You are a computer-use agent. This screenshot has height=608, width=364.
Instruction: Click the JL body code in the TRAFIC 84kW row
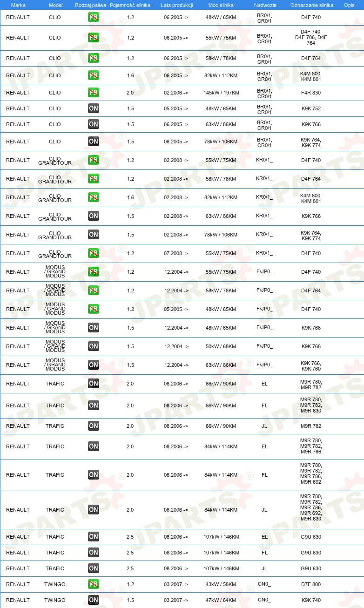point(264,510)
